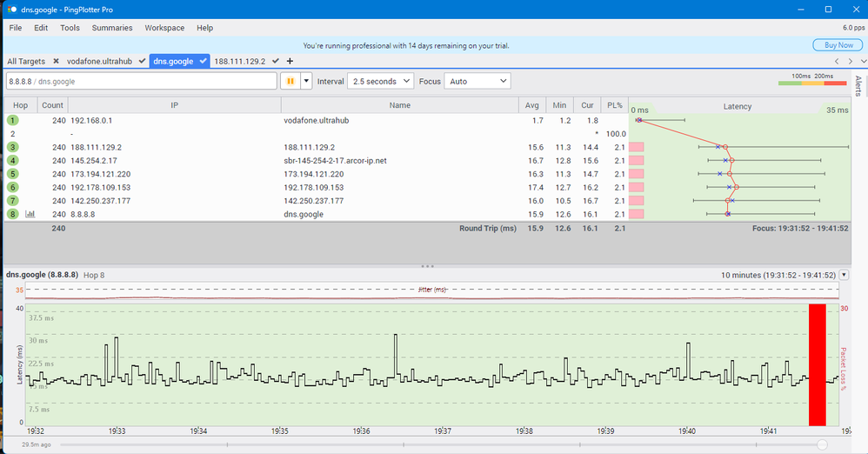Click the Name column header
The width and height of the screenshot is (868, 454).
[400, 105]
